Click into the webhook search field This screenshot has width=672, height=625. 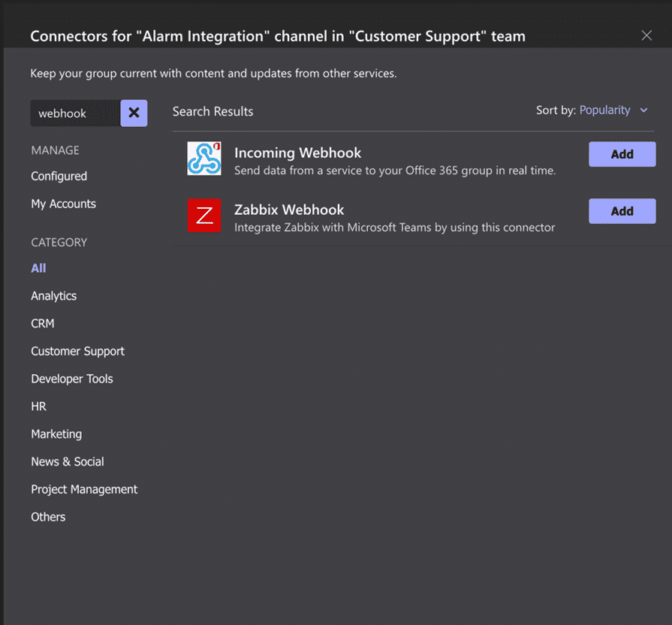click(x=75, y=113)
